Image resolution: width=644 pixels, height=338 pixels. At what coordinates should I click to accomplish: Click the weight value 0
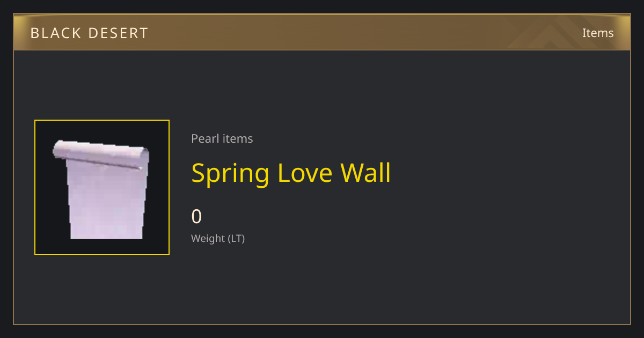(196, 217)
